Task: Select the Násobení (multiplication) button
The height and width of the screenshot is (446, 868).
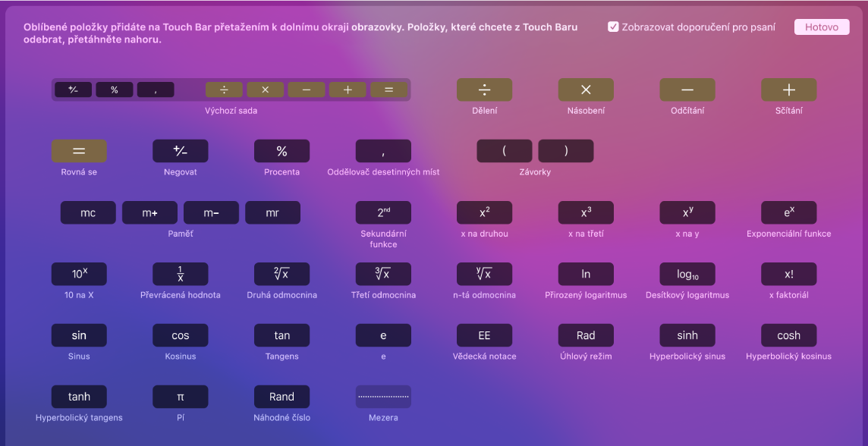Action: [x=586, y=89]
